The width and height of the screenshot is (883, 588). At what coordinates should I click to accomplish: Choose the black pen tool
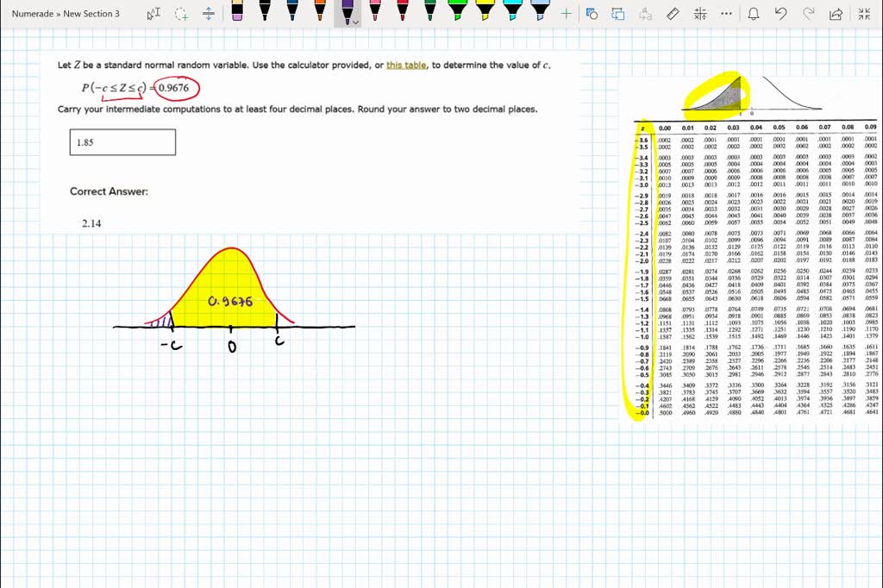(x=265, y=13)
